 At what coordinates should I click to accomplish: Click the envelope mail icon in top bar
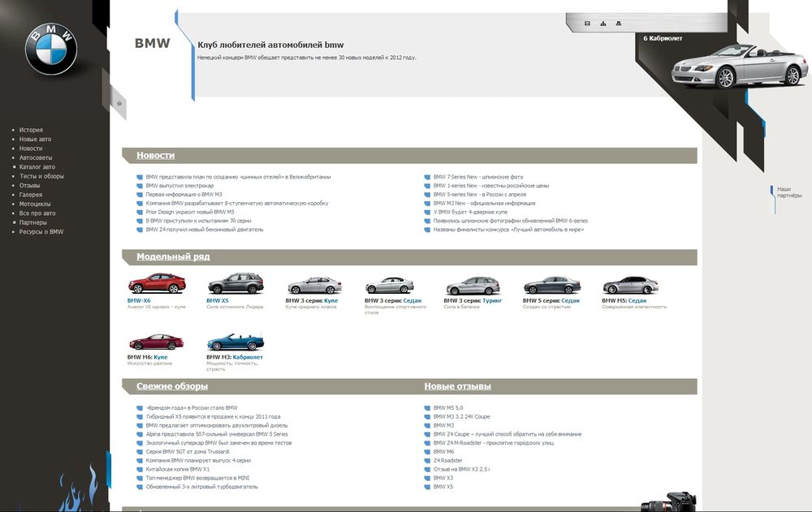click(587, 24)
